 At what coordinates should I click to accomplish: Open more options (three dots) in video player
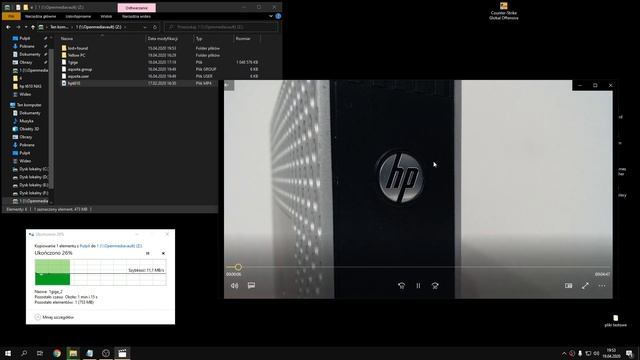(602, 286)
